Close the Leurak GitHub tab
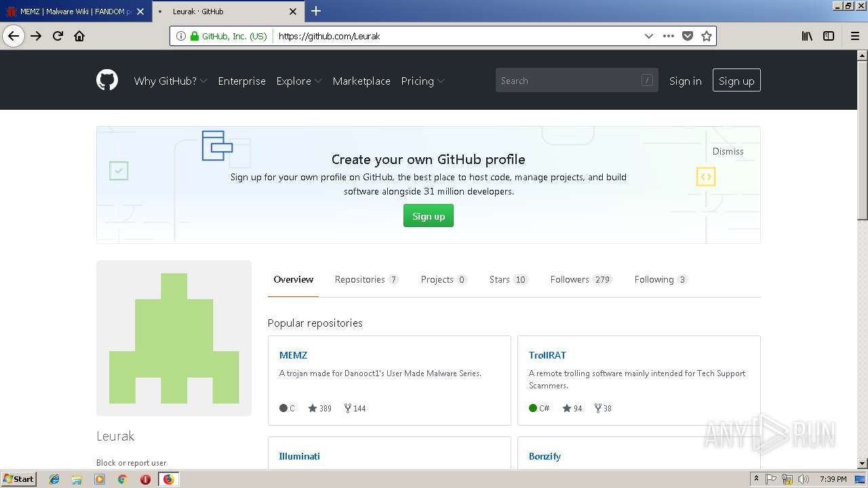Screen dimensions: 868x488 293,12
